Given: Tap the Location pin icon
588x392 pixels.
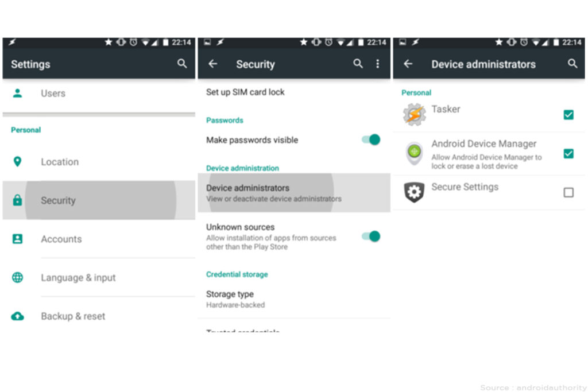Looking at the screenshot, I should 17,161.
